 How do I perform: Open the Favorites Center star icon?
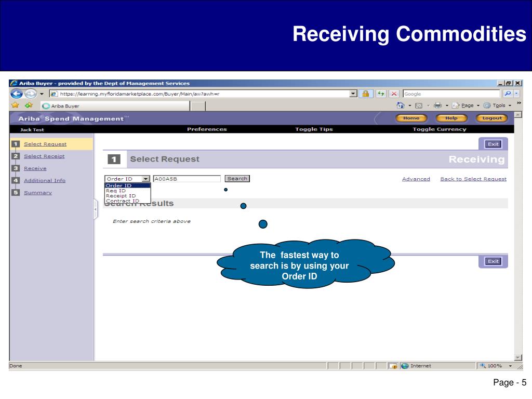[15, 105]
